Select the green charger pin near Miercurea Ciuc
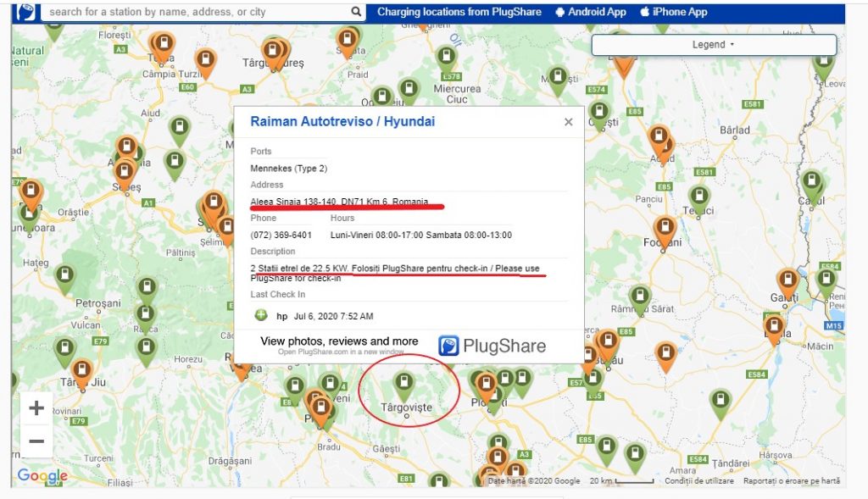Viewport: 868px width, 499px height. coord(409,89)
